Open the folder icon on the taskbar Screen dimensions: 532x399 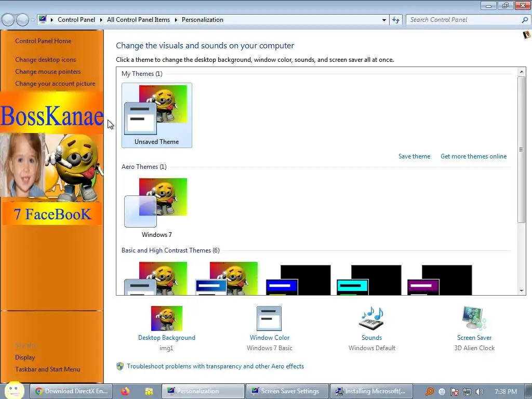tap(149, 392)
